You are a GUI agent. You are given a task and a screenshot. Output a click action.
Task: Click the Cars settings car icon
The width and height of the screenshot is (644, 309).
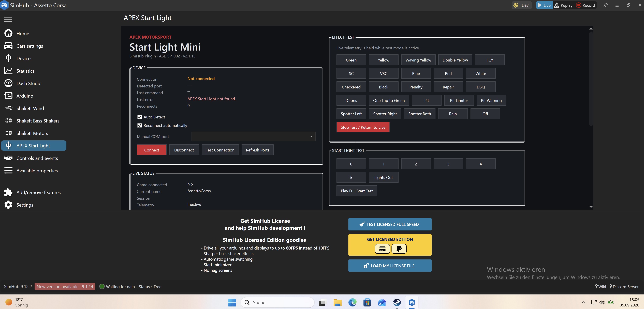pyautogui.click(x=8, y=46)
